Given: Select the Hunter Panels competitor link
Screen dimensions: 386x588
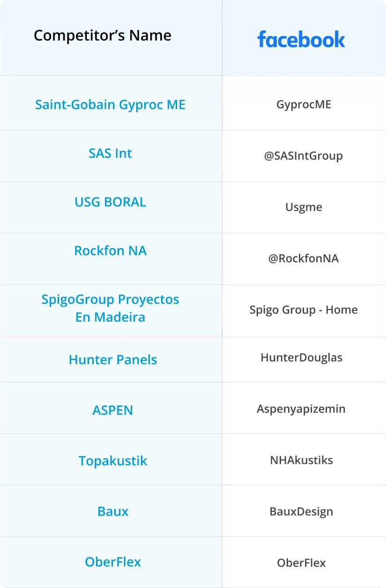Looking at the screenshot, I should [x=113, y=360].
